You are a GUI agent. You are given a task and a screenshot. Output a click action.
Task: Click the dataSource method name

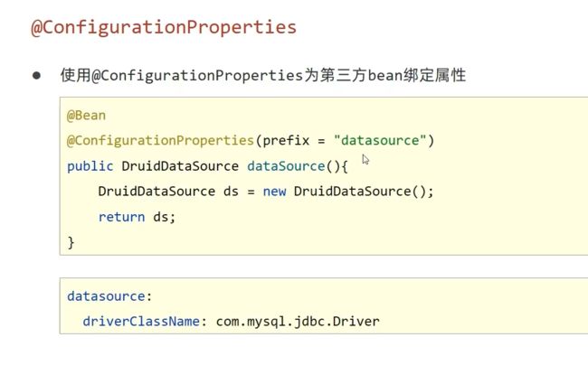(x=286, y=166)
